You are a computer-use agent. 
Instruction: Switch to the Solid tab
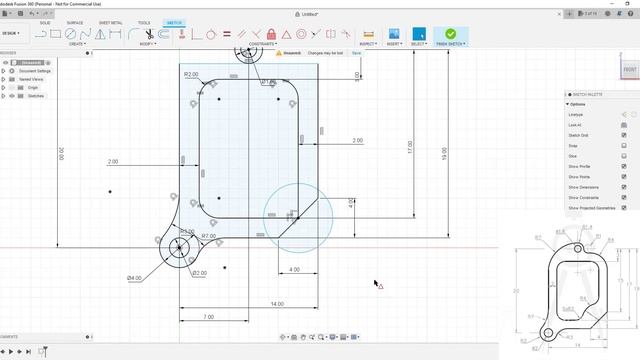(x=45, y=23)
